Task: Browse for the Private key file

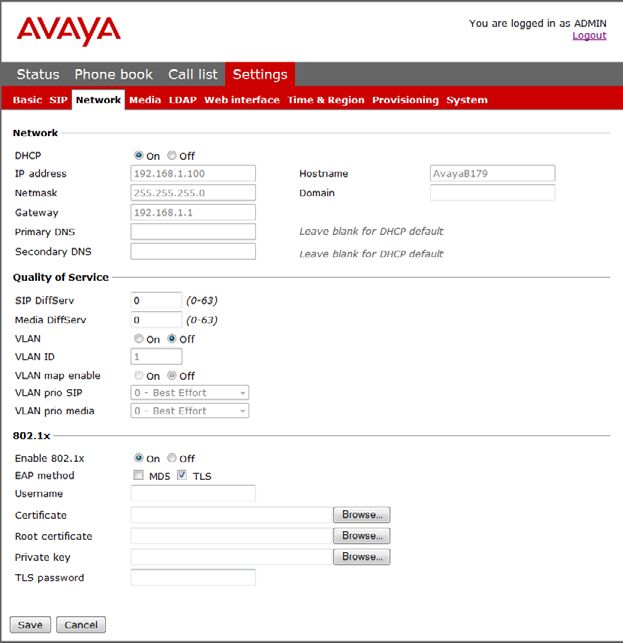Action: pyautogui.click(x=362, y=557)
